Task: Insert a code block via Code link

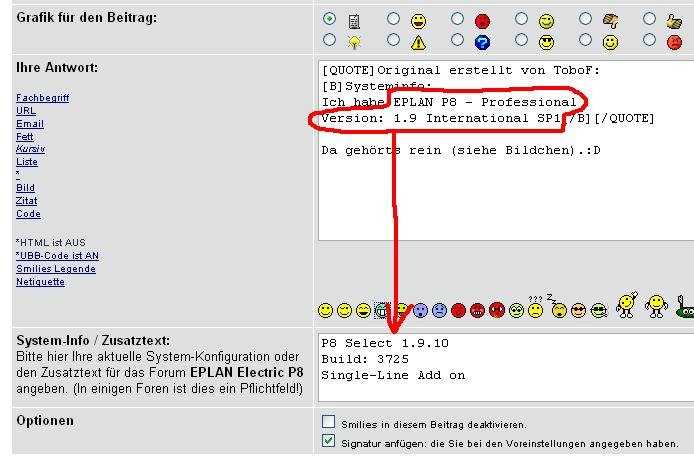Action: click(28, 213)
